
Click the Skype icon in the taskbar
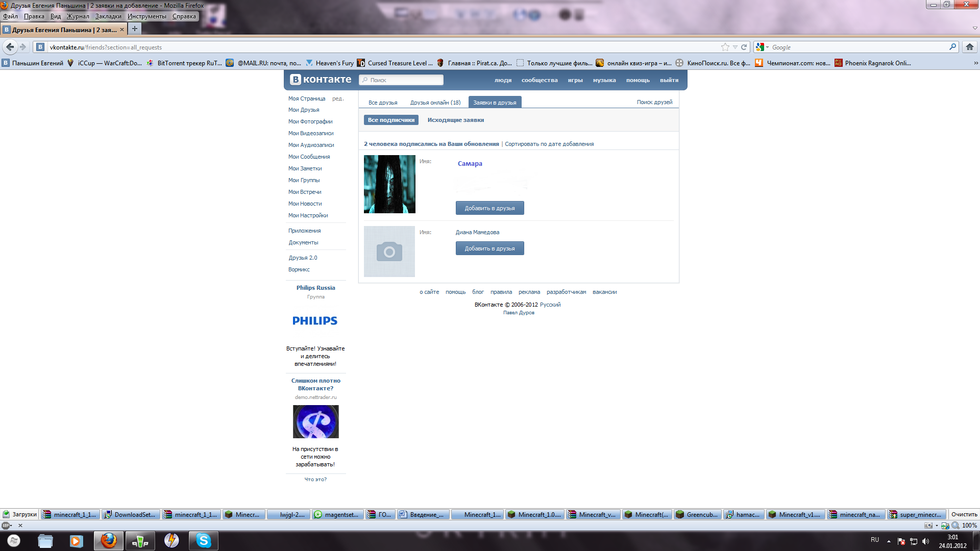203,540
